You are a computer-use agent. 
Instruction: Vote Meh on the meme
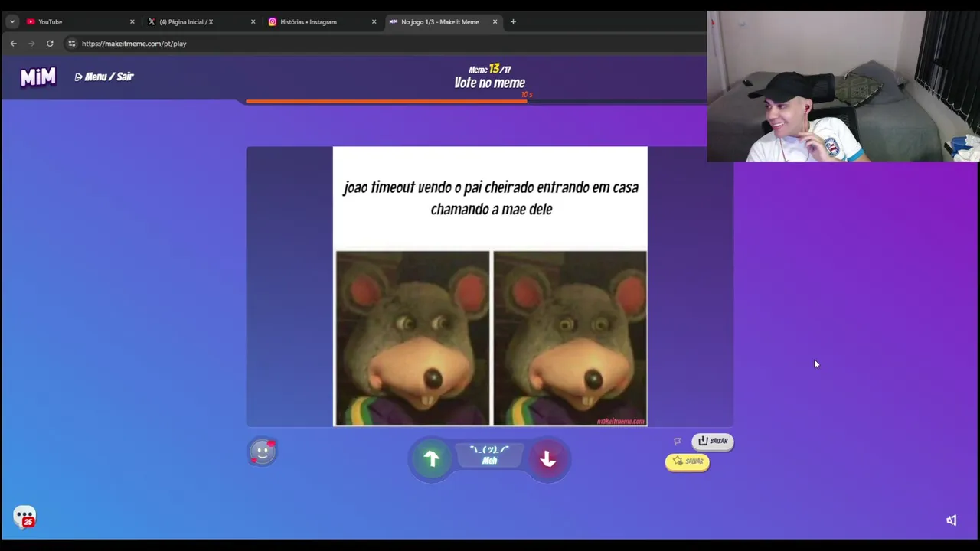point(489,455)
